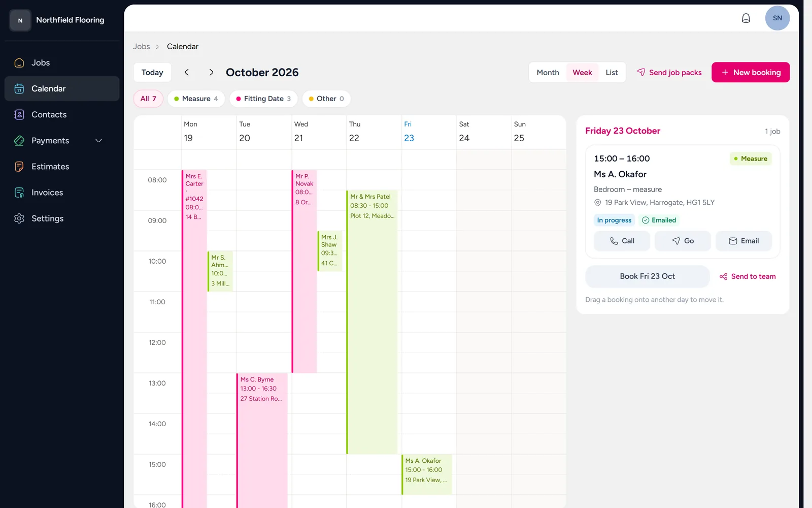Viewport: 812px width, 508px height.
Task: Go to the previous week arrow
Action: point(187,72)
